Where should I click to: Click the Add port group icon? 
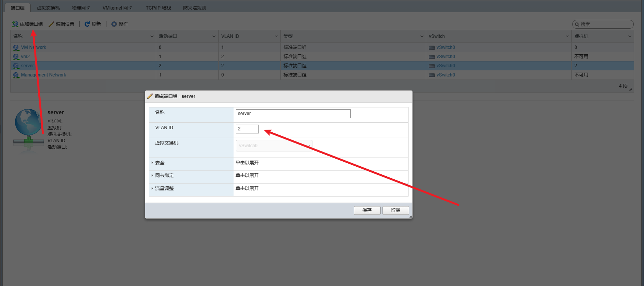pyautogui.click(x=15, y=24)
